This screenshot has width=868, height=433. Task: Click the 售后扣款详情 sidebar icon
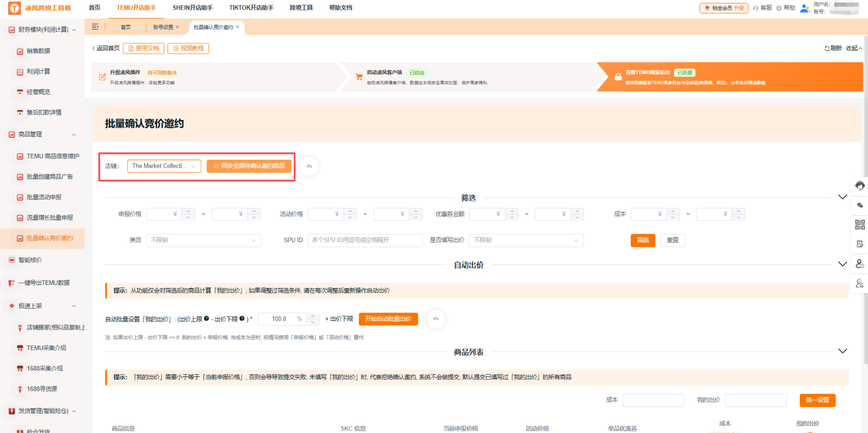20,113
